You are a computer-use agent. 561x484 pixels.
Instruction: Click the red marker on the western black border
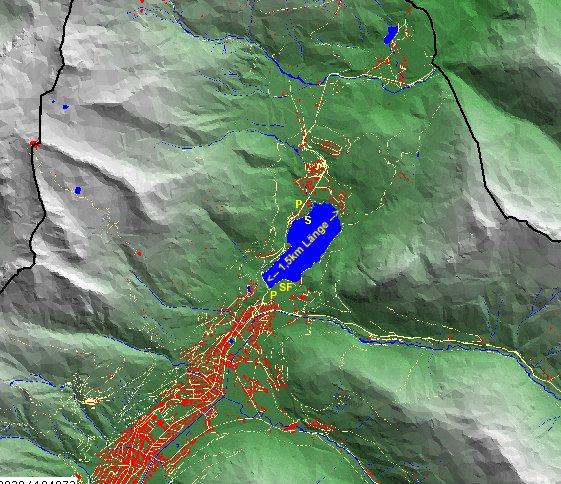coord(35,144)
